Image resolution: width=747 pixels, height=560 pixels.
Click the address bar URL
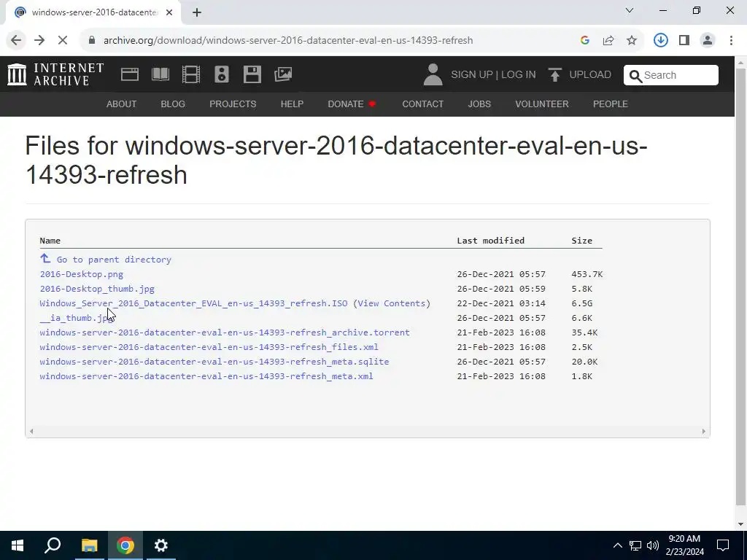coord(288,41)
